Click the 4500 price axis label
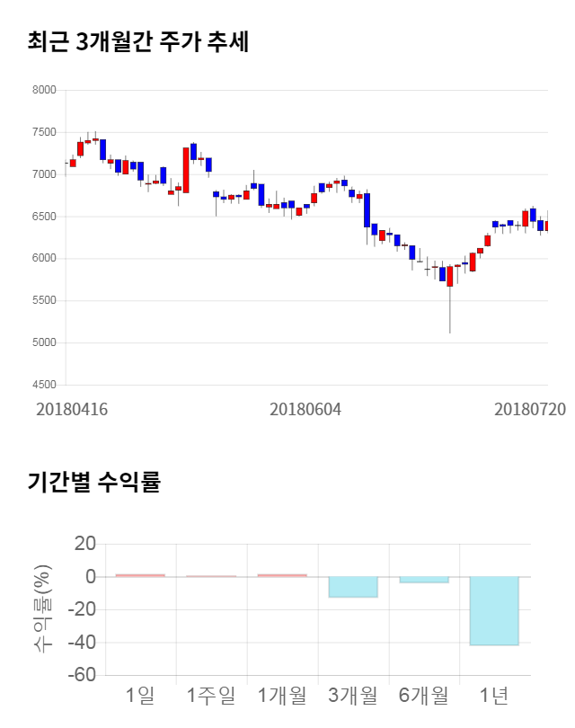Viewport: 575px width, 728px height. click(44, 385)
